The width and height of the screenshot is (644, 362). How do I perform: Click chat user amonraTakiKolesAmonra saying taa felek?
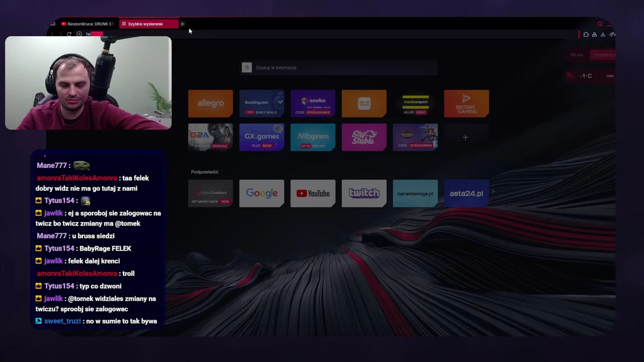pos(77,178)
